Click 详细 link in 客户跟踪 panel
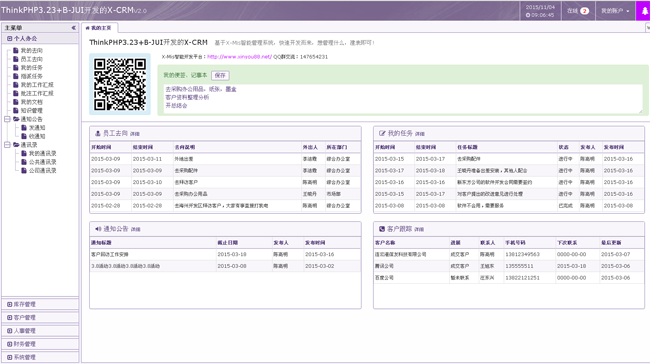The image size is (650, 364). (x=419, y=229)
